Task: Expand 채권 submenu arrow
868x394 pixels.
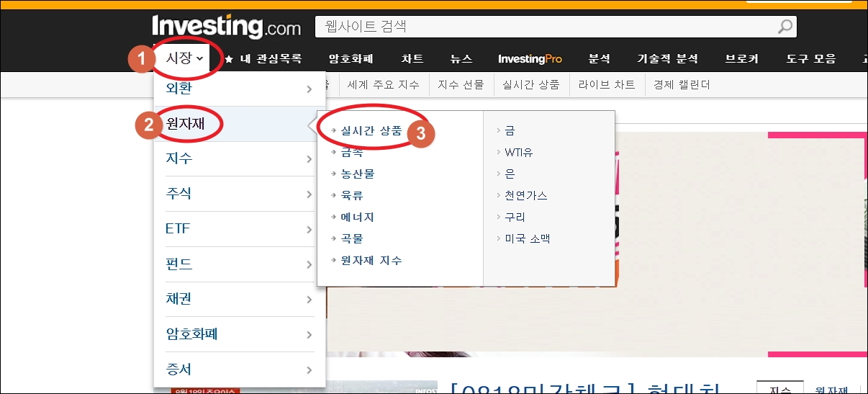Action: 309,300
